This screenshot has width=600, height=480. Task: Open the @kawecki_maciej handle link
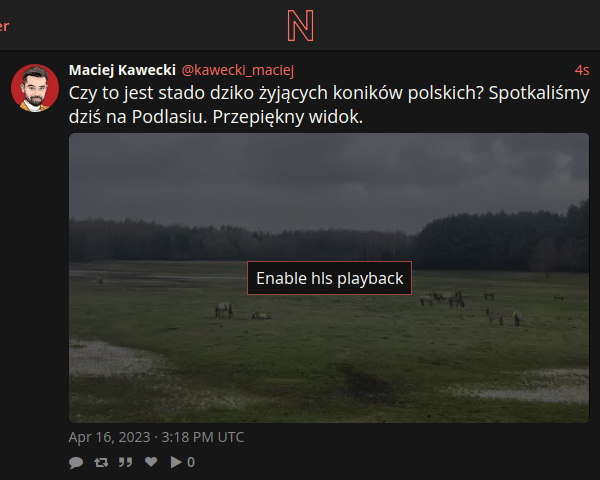coord(238,70)
